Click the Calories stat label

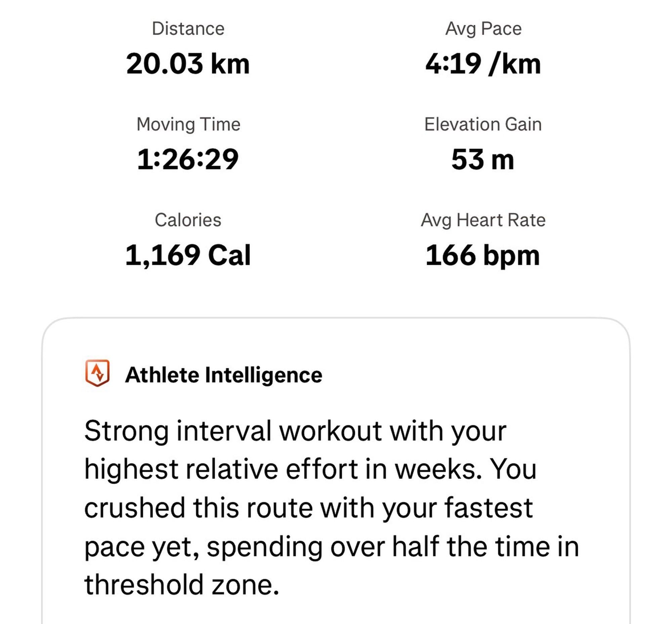click(x=188, y=220)
